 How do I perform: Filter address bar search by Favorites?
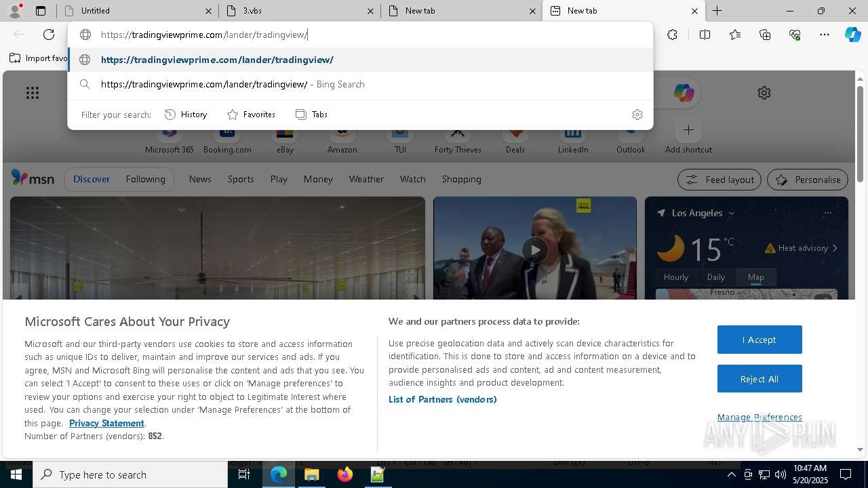pyautogui.click(x=251, y=115)
